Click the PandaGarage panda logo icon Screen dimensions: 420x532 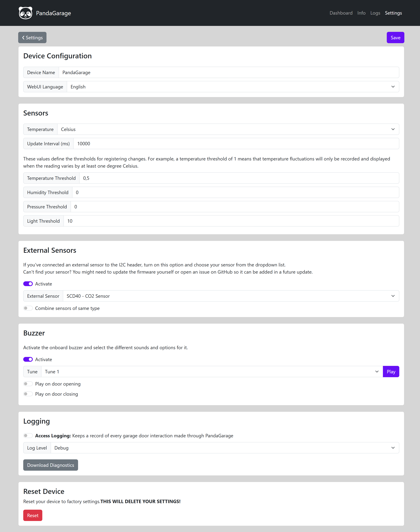click(25, 13)
